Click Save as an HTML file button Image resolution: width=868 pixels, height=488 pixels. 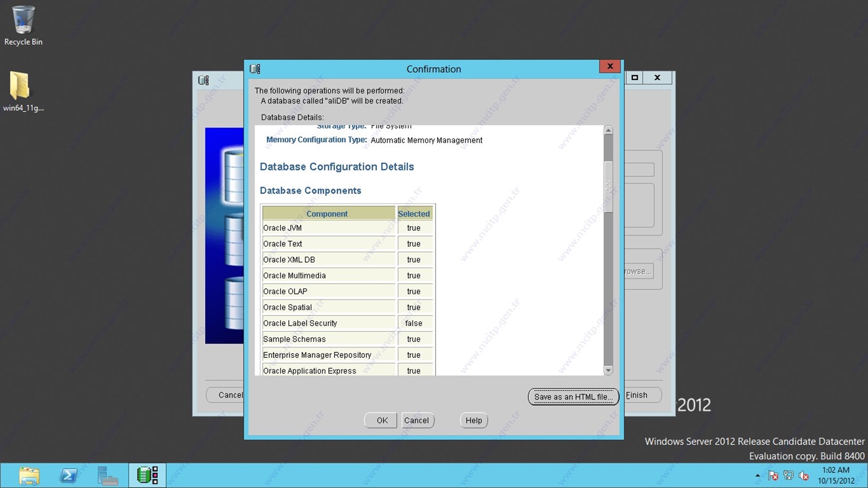[573, 396]
